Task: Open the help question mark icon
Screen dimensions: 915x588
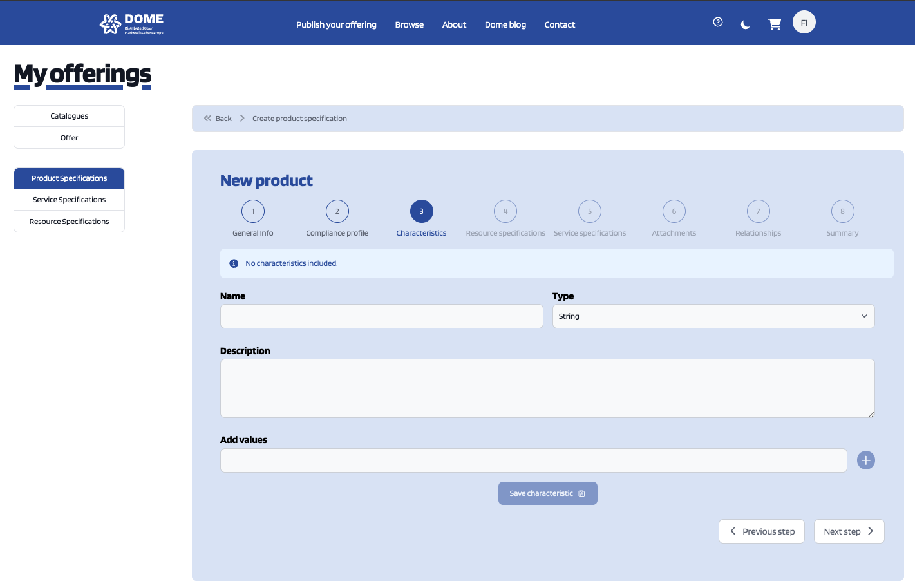Action: (718, 23)
